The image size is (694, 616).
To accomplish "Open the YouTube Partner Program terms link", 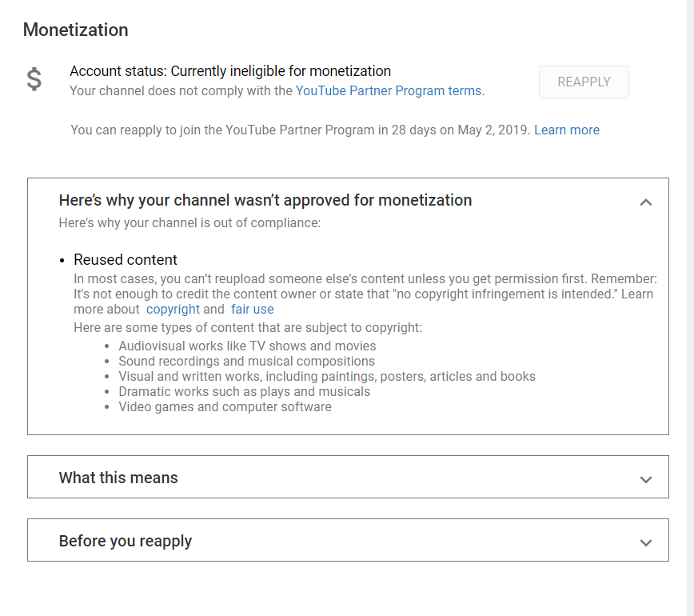I will click(x=389, y=90).
